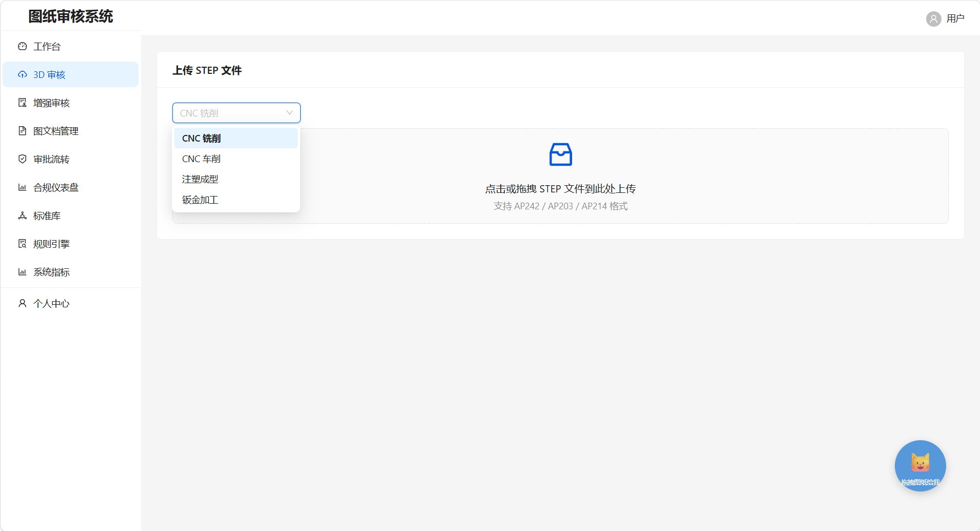Click the 合规仪表盘 chart icon
This screenshot has width=980, height=531.
coord(22,187)
